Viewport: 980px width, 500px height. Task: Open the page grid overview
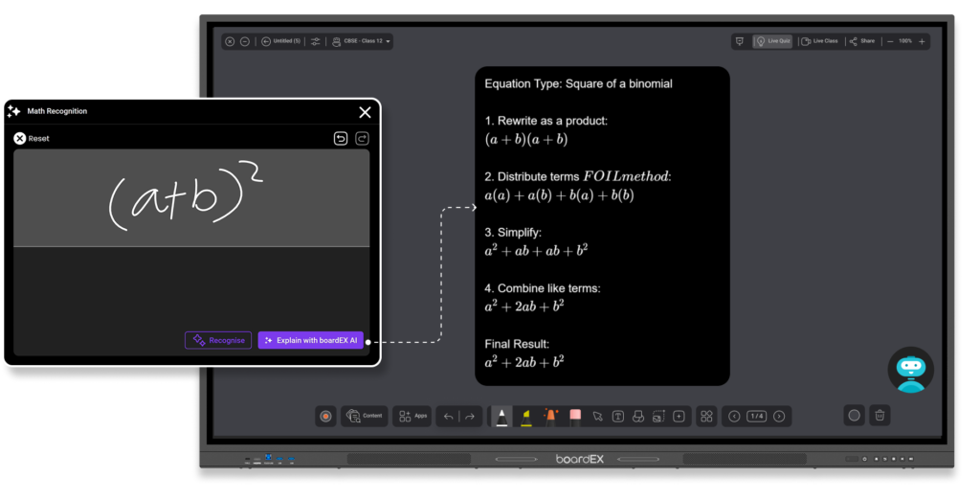click(706, 416)
